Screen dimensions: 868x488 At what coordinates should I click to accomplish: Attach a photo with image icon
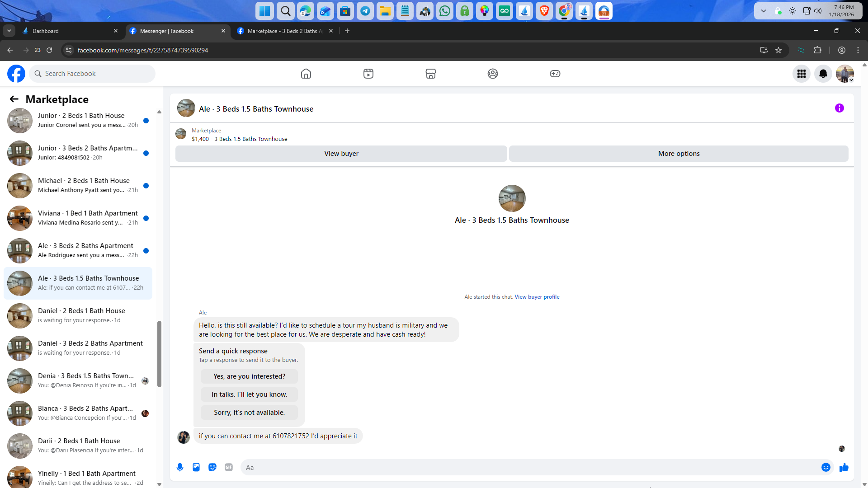click(196, 467)
